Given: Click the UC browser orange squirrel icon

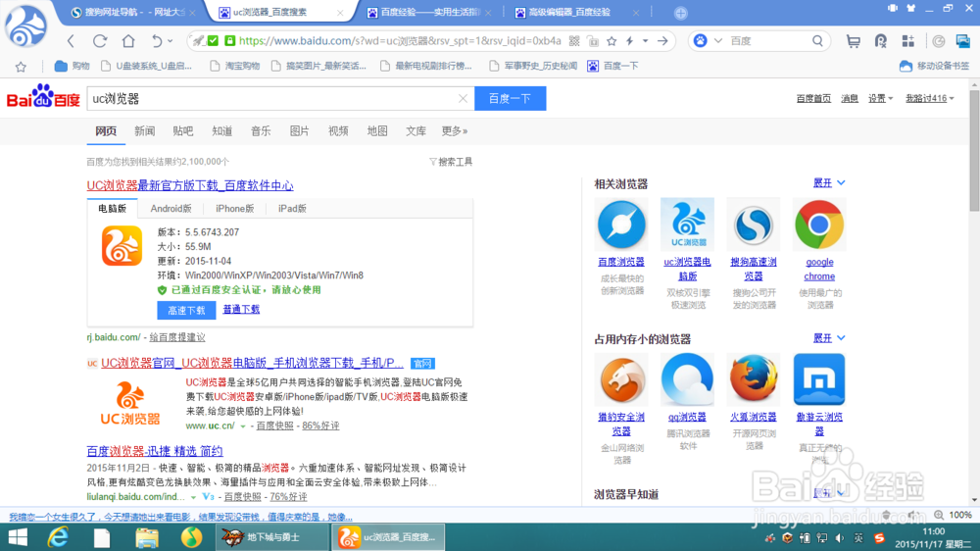Looking at the screenshot, I should (122, 246).
